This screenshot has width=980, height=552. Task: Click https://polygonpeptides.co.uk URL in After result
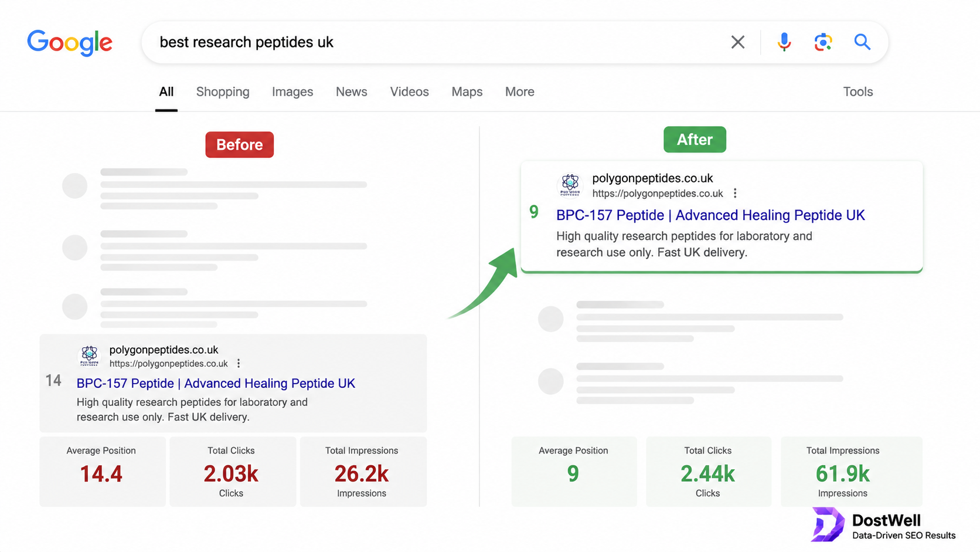click(x=658, y=194)
